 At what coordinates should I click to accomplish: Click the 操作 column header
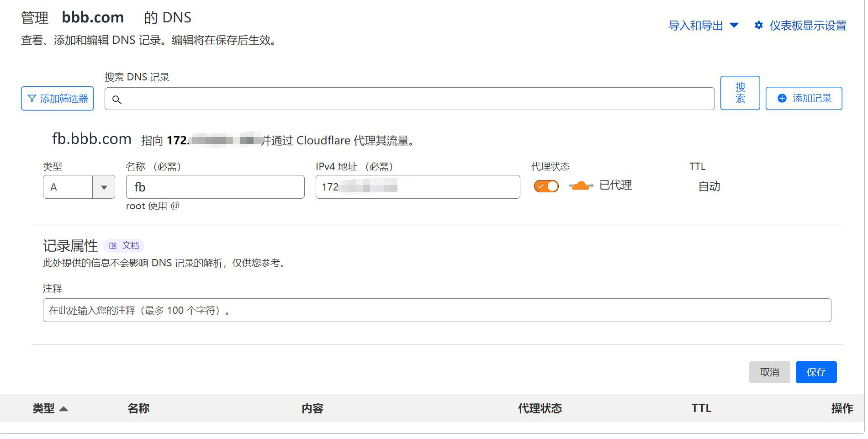click(842, 408)
